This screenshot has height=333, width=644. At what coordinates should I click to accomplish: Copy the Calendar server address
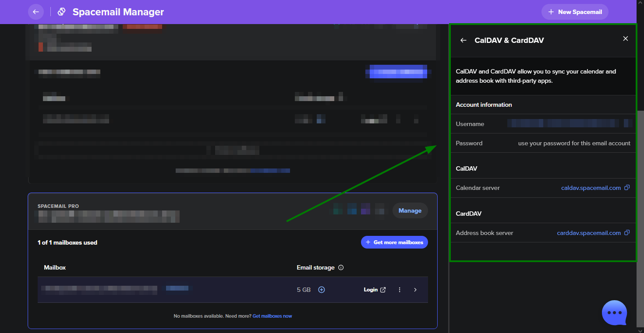click(x=627, y=188)
